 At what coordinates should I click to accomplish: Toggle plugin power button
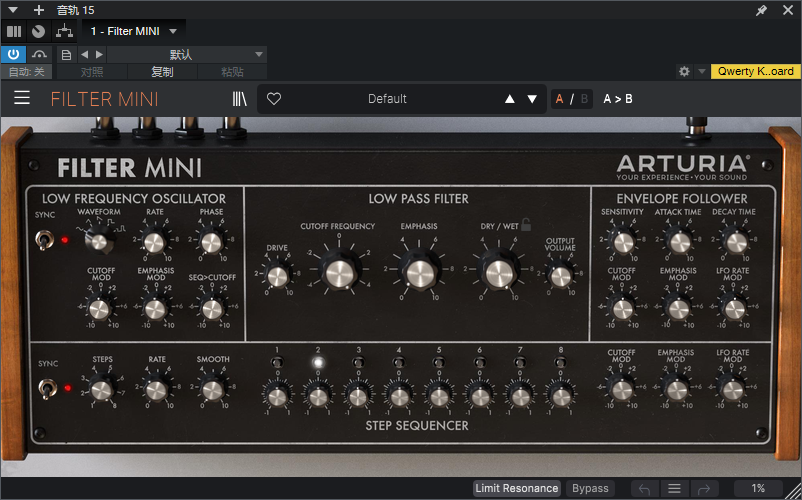(13, 54)
